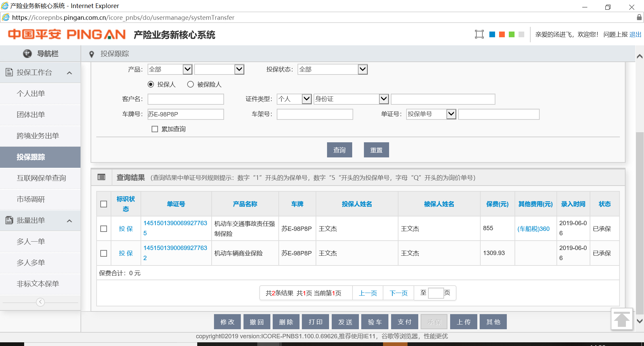
Task: Open 个人出单 in the sidebar
Action: 31,94
